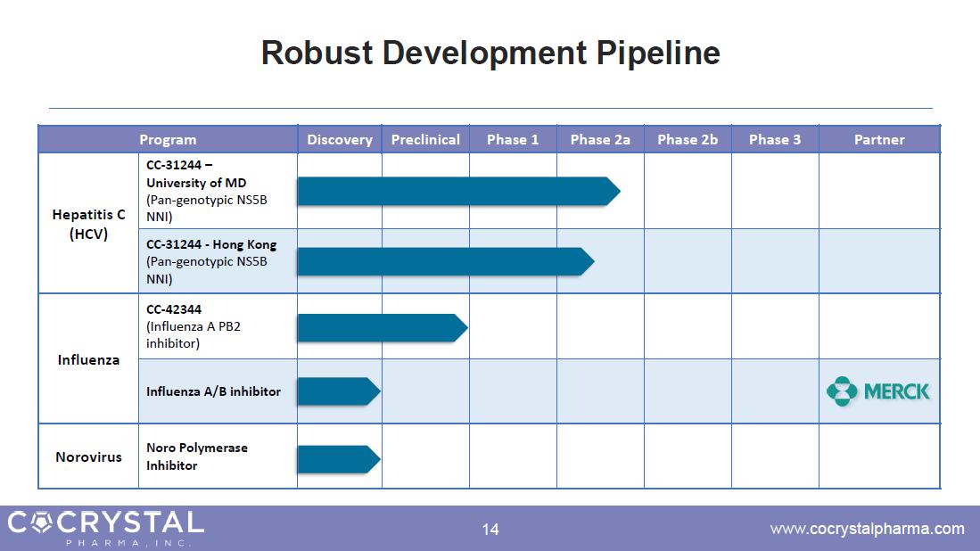The image size is (980, 551).
Task: Click the Noro Polymerase Inhibitor cell
Action: point(218,456)
